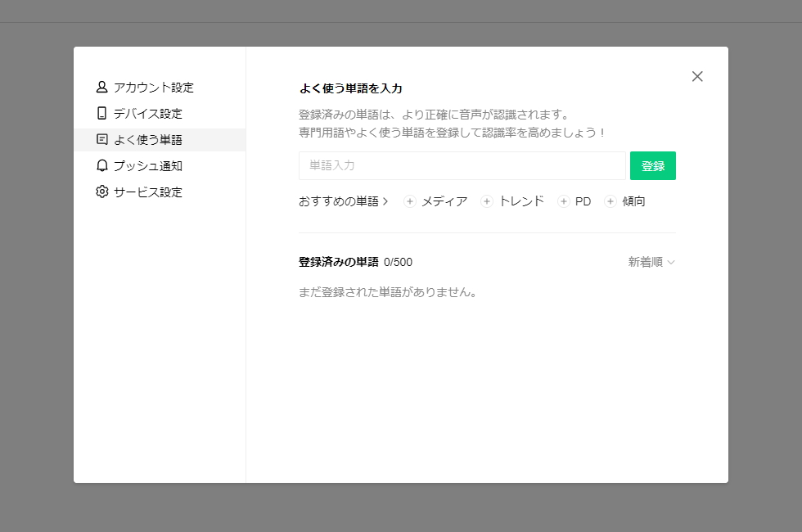Screen dimensions: 802x532
Task: Click the service settings gear icon
Action: (101, 192)
